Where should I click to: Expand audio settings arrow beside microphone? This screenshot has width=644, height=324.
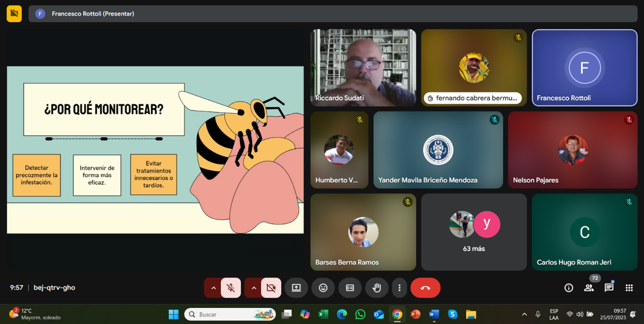click(x=213, y=288)
